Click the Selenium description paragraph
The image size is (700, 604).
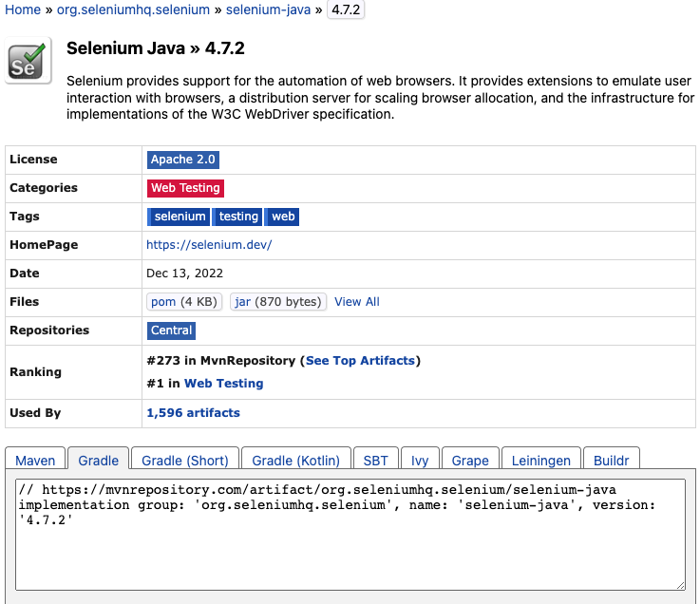tap(380, 97)
